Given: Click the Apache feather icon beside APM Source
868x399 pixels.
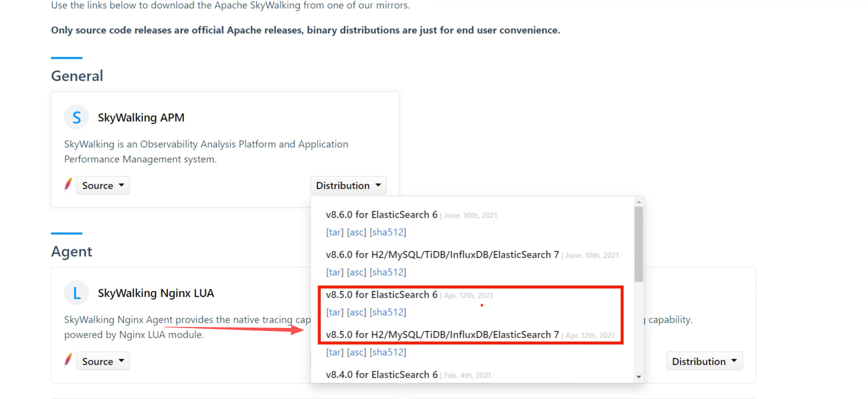Looking at the screenshot, I should [68, 185].
